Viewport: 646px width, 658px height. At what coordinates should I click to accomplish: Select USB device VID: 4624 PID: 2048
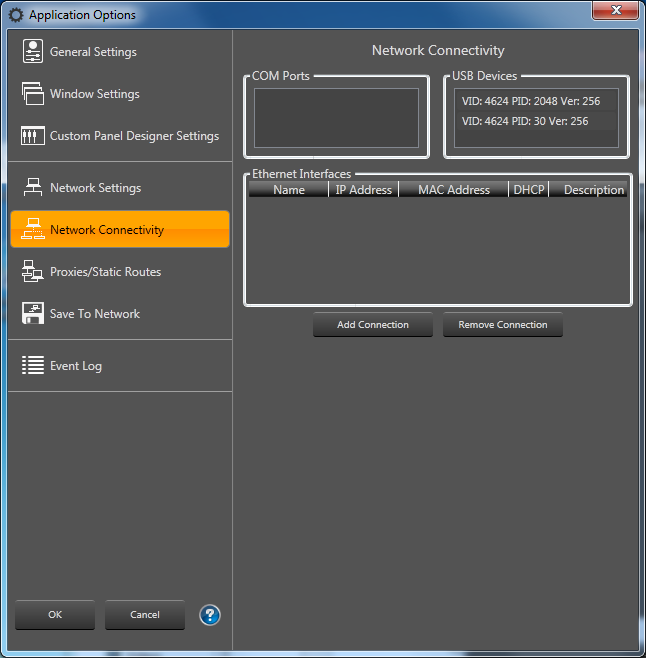(x=536, y=101)
